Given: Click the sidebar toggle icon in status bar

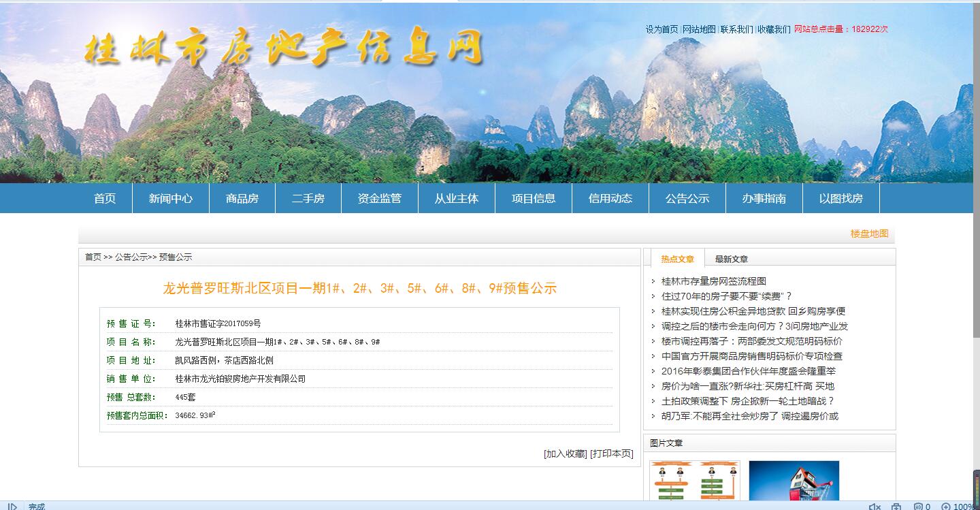Looking at the screenshot, I should click(x=12, y=507).
